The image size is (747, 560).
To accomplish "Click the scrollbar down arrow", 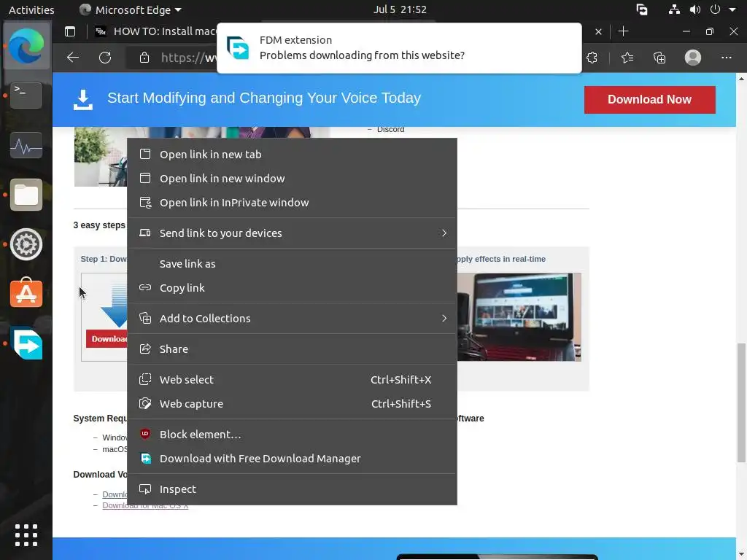I will coord(741,555).
